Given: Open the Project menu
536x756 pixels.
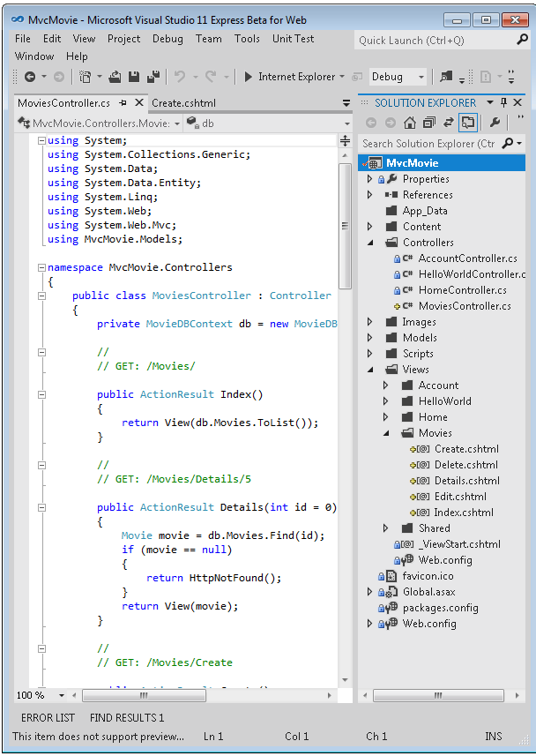Looking at the screenshot, I should pos(124,39).
